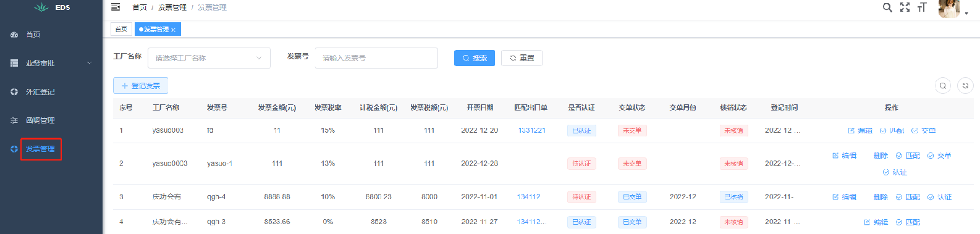Click 匹配 in the yasuo-1 row
Viewport: 980px width, 234px height.
tap(908, 156)
